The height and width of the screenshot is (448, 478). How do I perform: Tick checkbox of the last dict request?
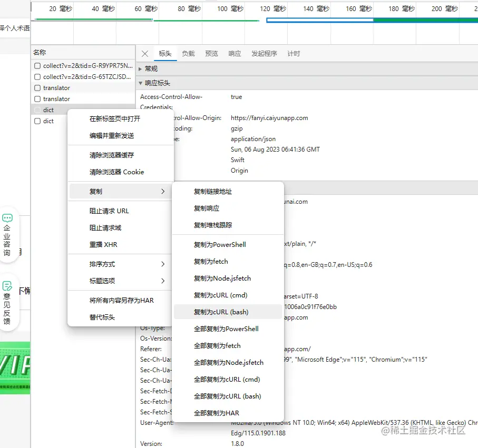click(x=37, y=121)
